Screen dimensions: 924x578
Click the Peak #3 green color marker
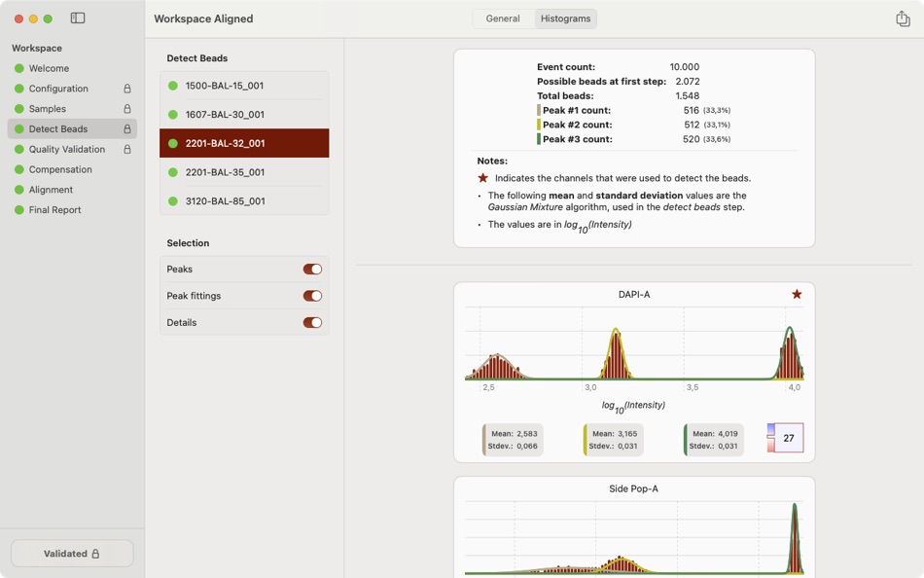(539, 139)
